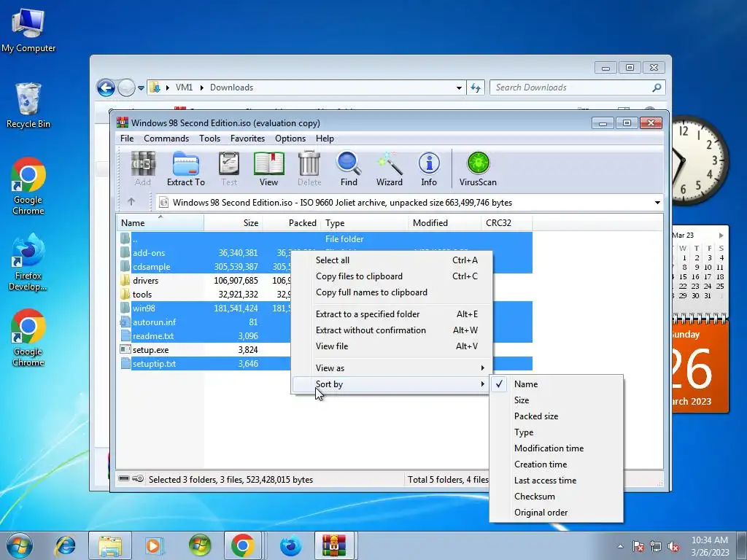Click the Search Downloads field
The image size is (747, 560).
point(570,87)
